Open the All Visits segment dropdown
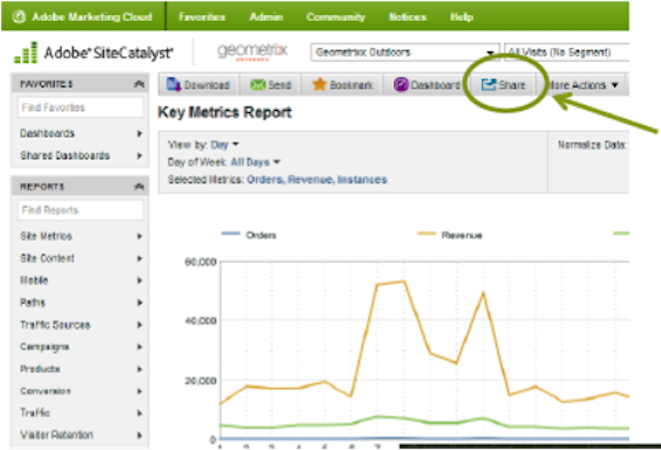Screen dimensions: 661x450 pyautogui.click(x=567, y=53)
